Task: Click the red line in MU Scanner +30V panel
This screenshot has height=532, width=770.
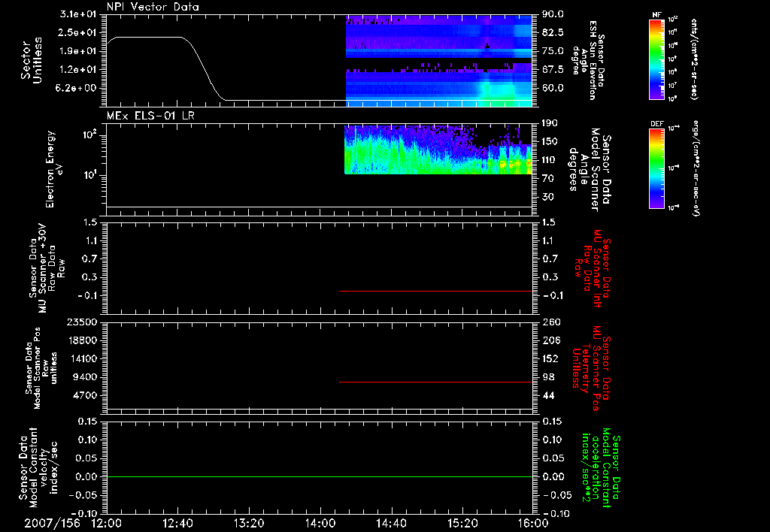Action: [x=436, y=291]
